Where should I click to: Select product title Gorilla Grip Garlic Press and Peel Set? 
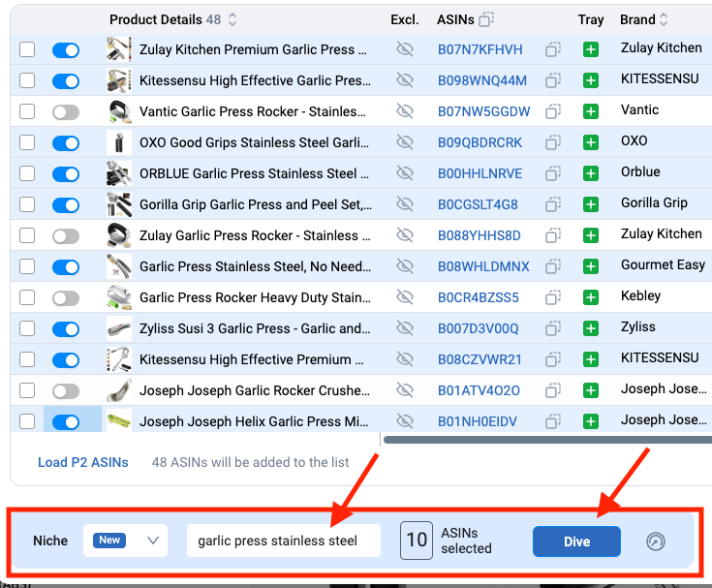click(x=256, y=204)
